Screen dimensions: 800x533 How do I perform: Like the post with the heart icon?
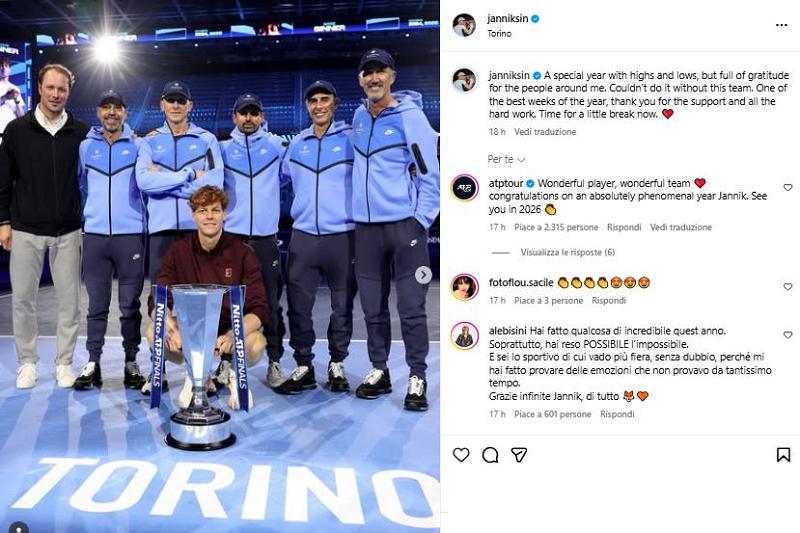tap(461, 454)
